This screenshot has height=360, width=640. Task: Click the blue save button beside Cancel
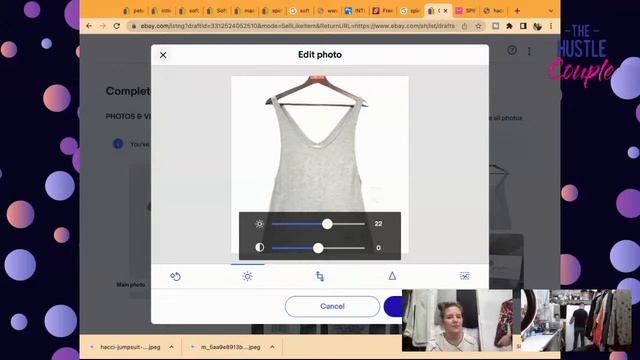pyautogui.click(x=393, y=307)
